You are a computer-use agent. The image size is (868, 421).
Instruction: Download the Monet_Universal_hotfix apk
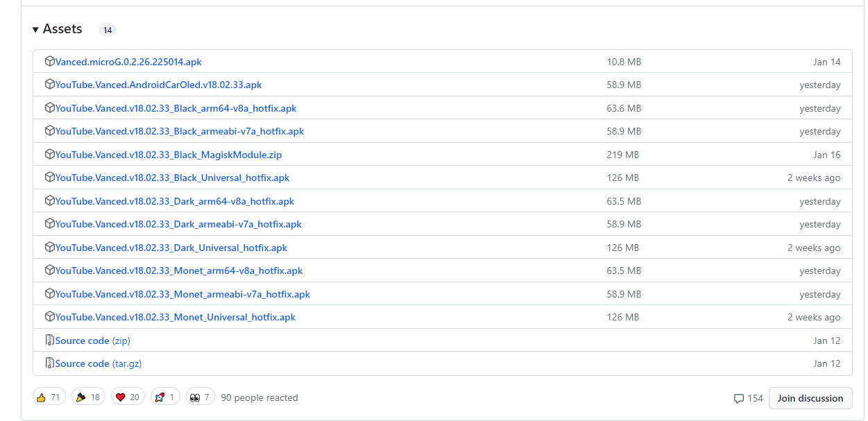[x=176, y=317]
